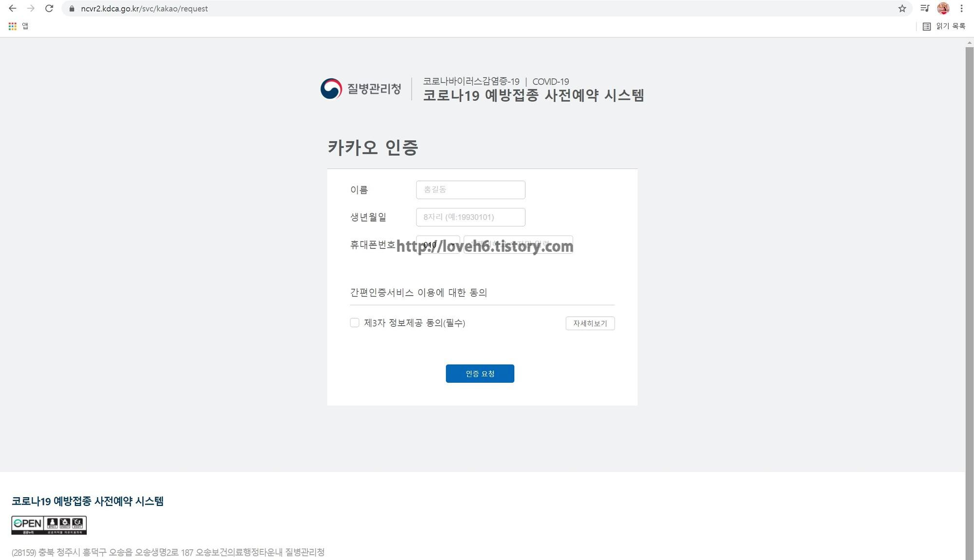Click the browser back arrow
Viewport: 974px width, 560px height.
click(x=13, y=8)
